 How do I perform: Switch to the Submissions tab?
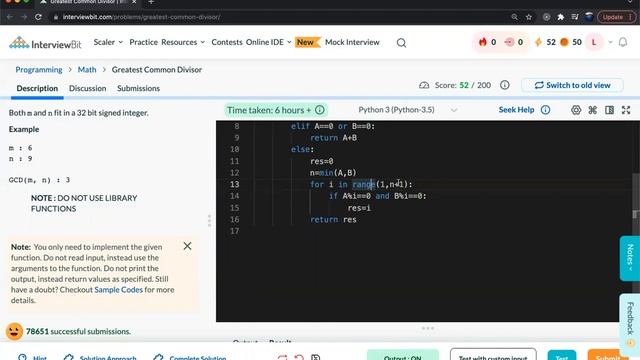pyautogui.click(x=138, y=89)
